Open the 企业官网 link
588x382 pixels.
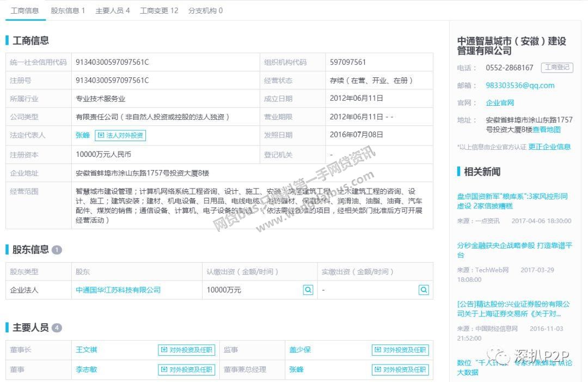coord(500,103)
